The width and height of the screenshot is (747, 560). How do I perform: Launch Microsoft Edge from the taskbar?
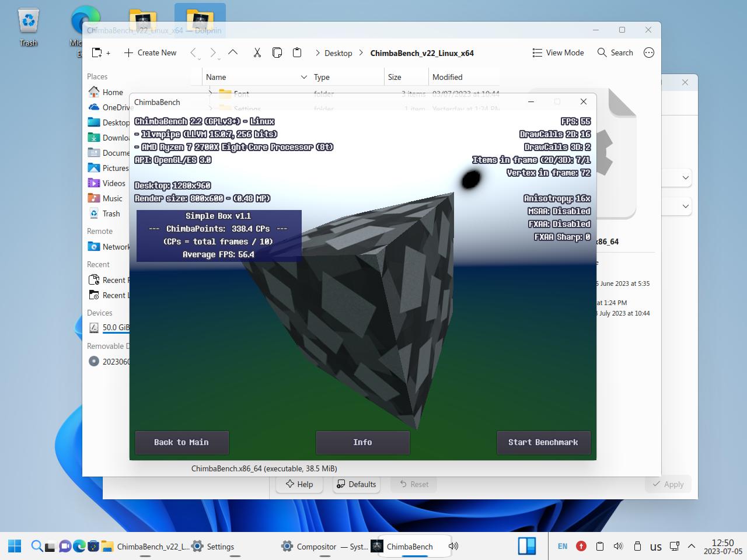79,547
